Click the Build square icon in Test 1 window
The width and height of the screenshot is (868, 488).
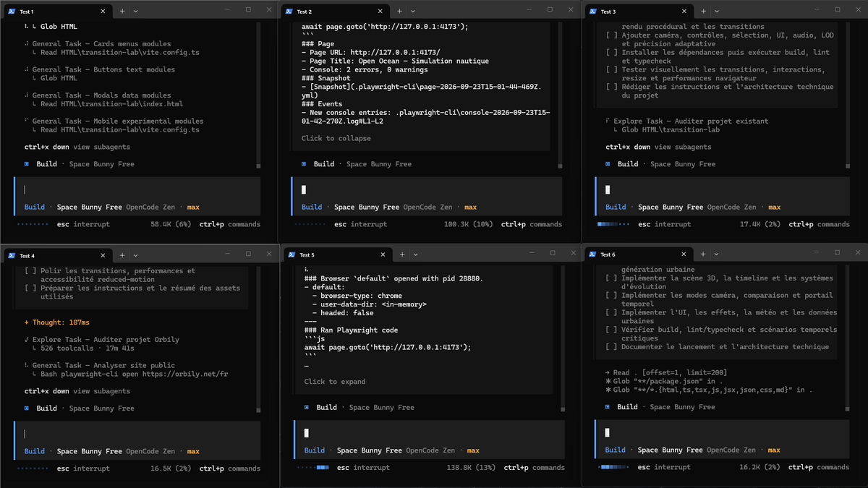[27, 164]
